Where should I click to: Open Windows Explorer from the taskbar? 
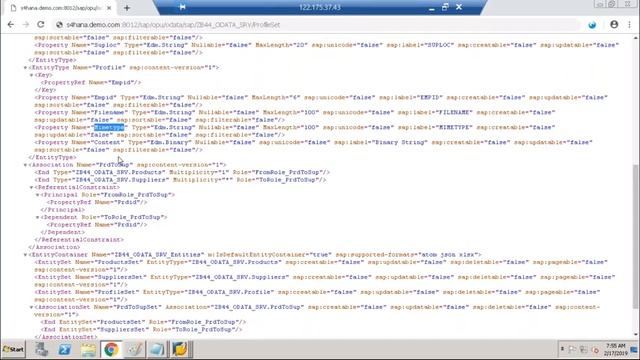tap(88, 349)
